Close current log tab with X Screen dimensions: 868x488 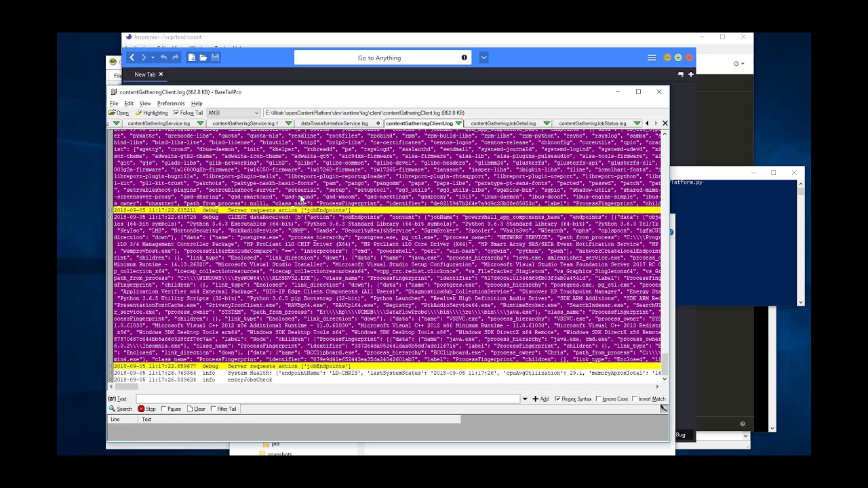(x=665, y=123)
